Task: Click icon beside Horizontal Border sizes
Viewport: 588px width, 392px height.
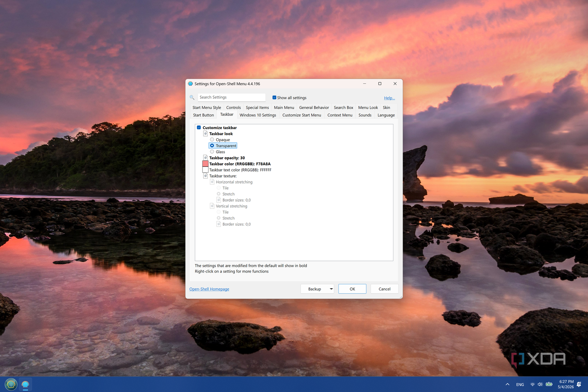Action: (x=219, y=200)
